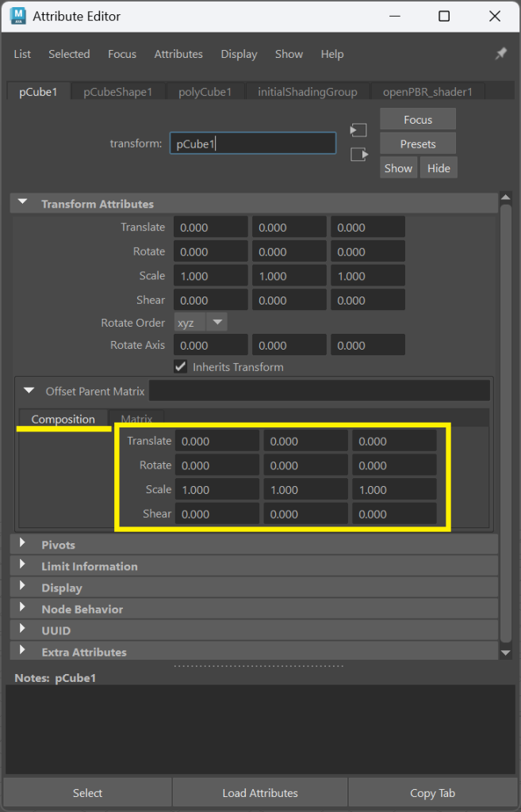Expand the Extra Attributes section

22,652
